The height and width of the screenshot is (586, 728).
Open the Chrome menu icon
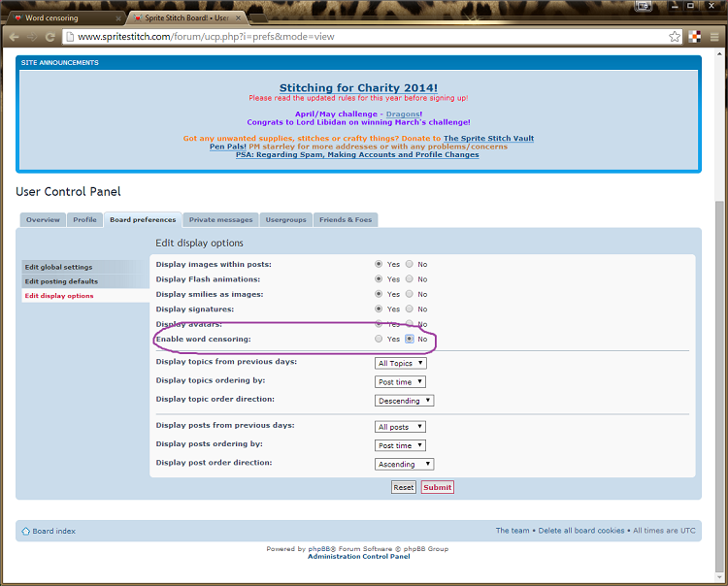coord(714,37)
